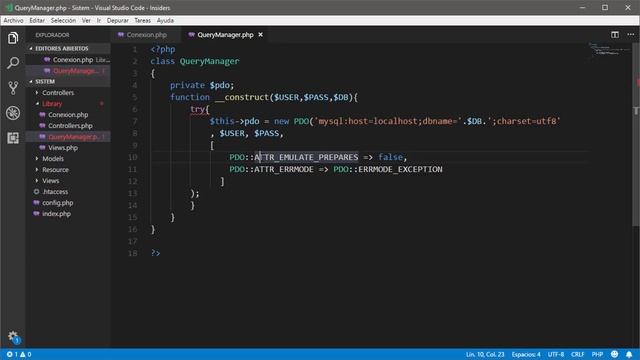Open Conexion.php under open editors
The height and width of the screenshot is (360, 640).
click(68, 60)
